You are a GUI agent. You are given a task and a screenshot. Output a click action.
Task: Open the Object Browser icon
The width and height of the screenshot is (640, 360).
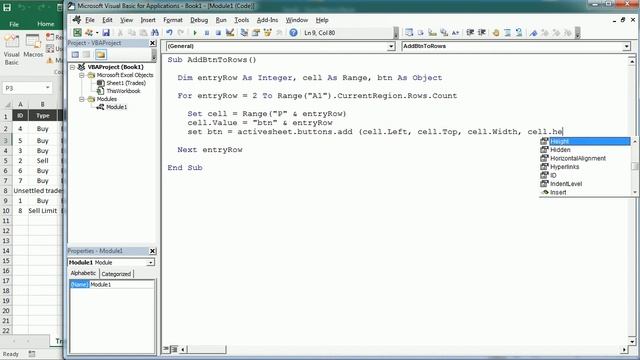pos(267,33)
